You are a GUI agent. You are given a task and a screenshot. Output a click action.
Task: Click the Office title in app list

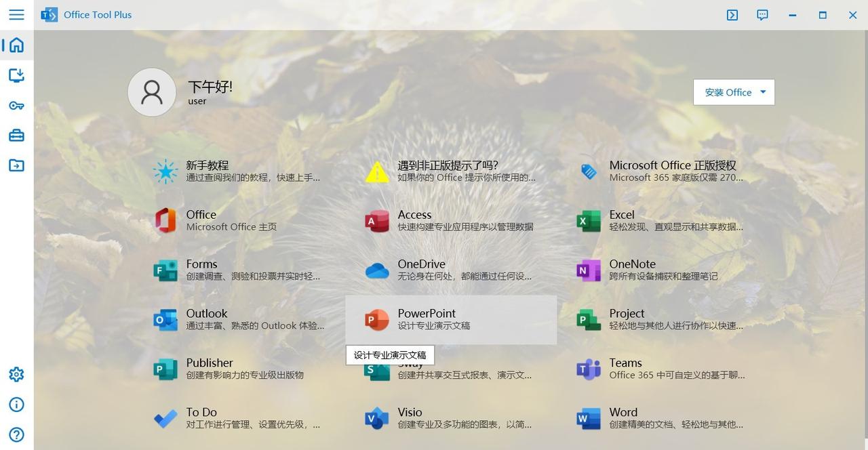click(x=201, y=215)
